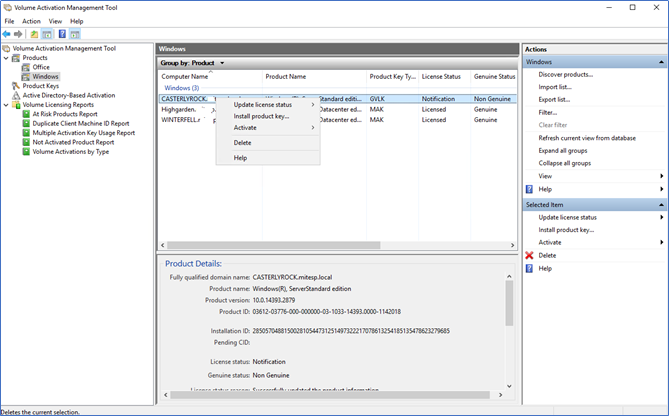
Task: Click the Up one level folder icon
Action: point(34,34)
